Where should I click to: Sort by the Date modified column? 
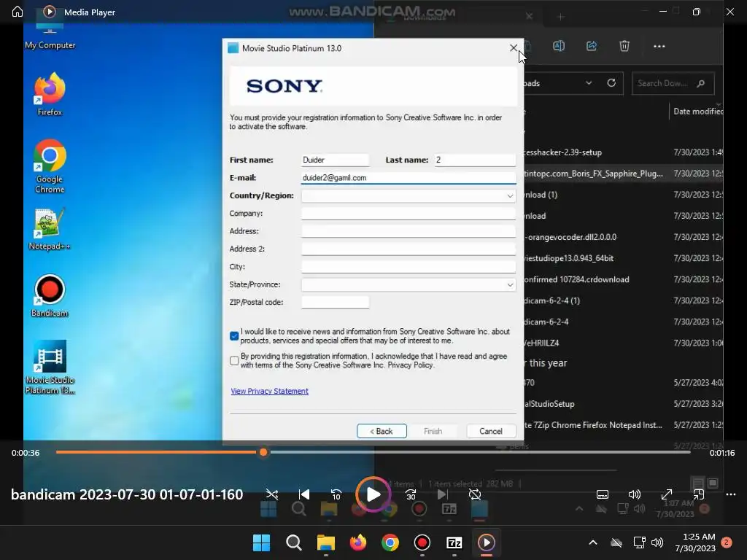(x=697, y=111)
